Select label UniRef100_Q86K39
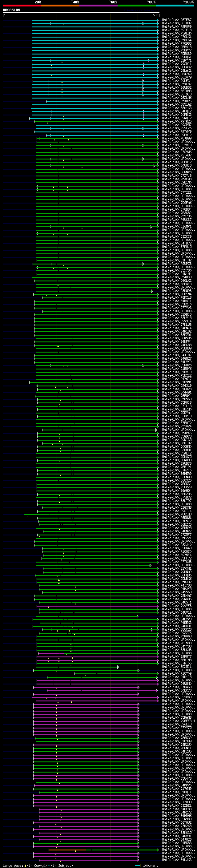This screenshot has height=868, width=197. click(x=176, y=737)
